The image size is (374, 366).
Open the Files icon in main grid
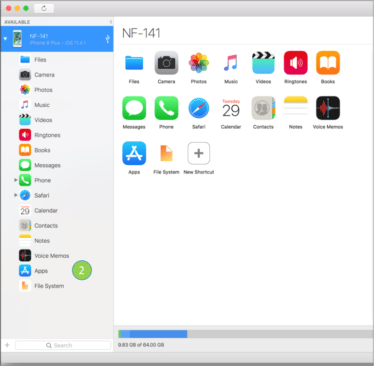point(134,63)
